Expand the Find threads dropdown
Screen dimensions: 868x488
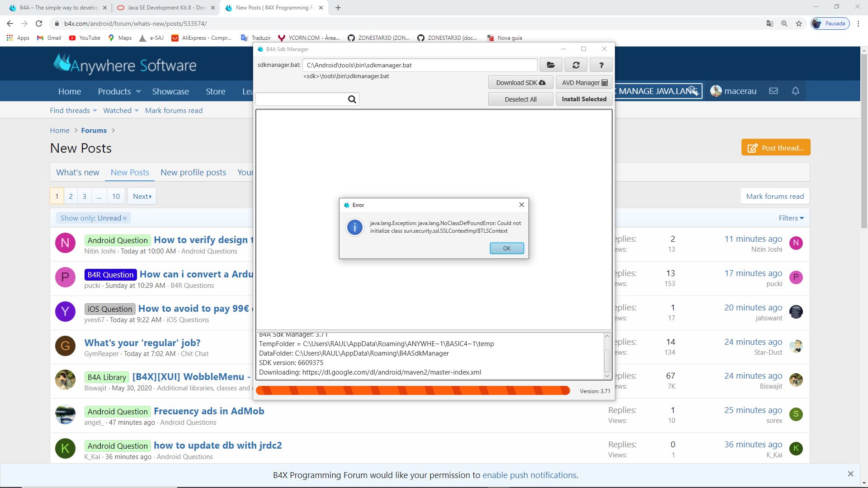(x=73, y=110)
